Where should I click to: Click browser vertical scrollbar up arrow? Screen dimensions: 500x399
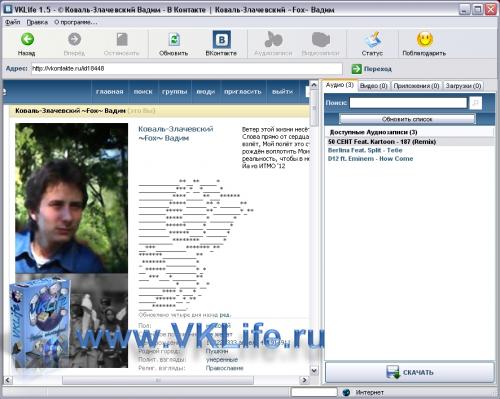point(314,85)
